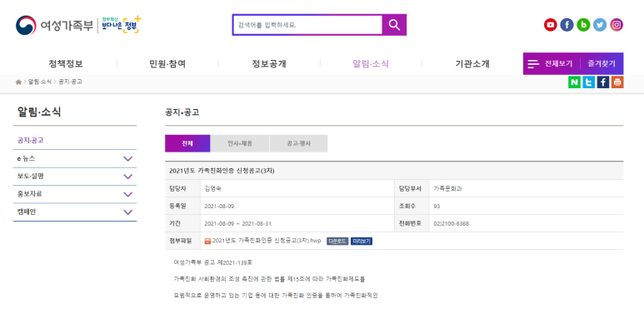Click 공지·공고 in breadcrumb

tap(70, 82)
